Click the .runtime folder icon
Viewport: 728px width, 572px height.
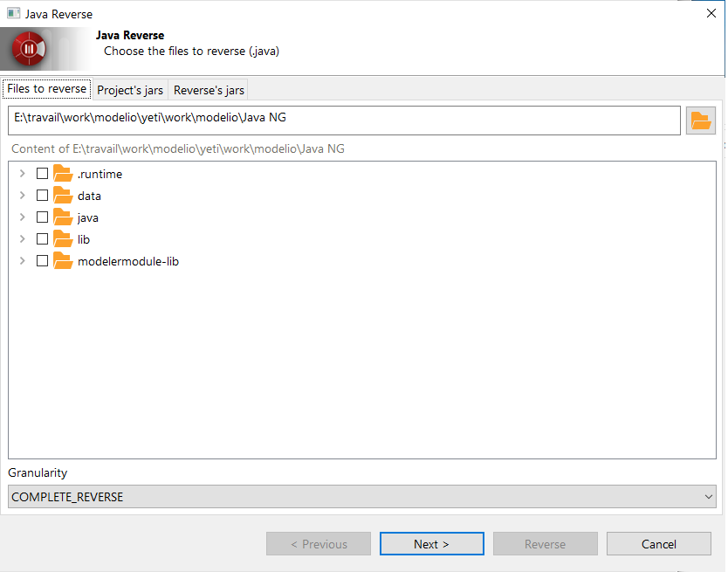point(63,173)
